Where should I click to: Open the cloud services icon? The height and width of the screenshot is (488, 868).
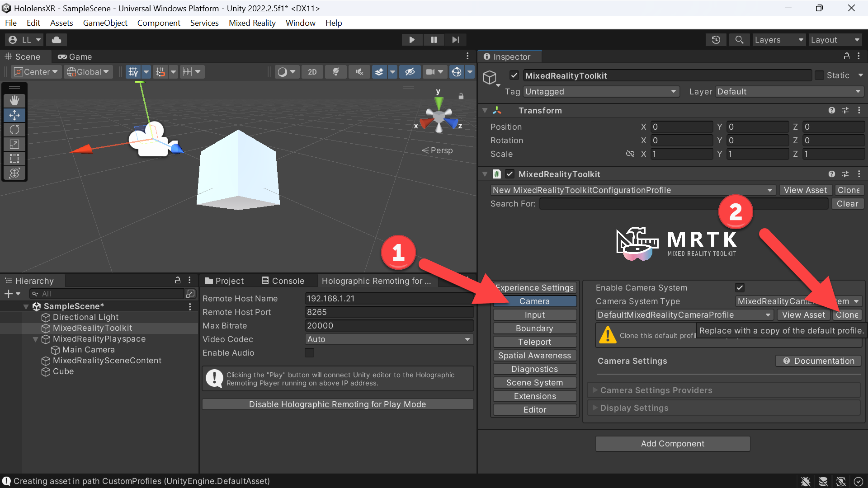[57, 40]
